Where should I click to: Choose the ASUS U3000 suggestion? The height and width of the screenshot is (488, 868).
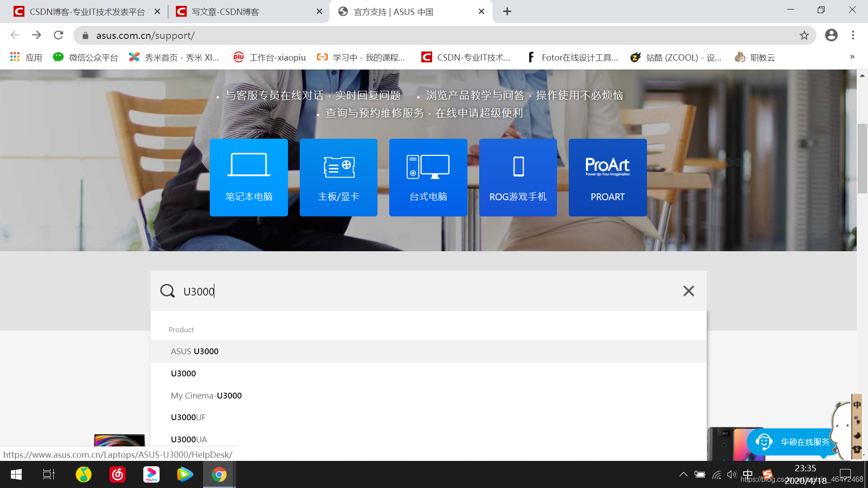195,351
